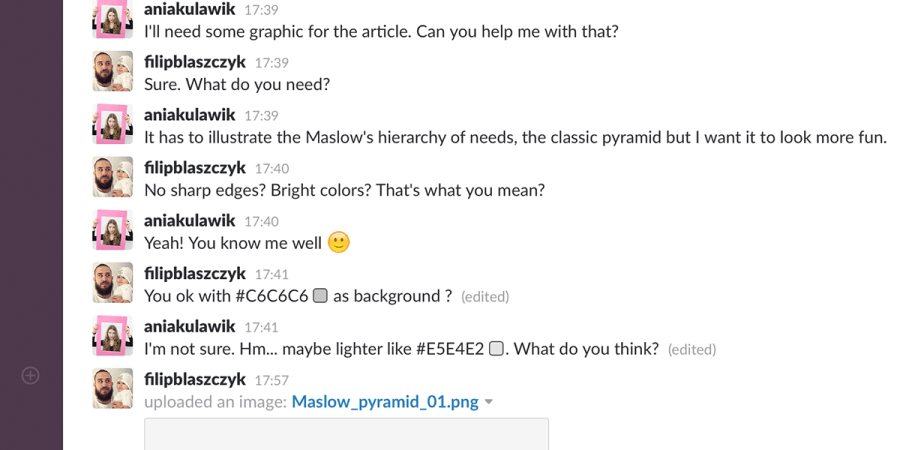900x450 pixels.
Task: Click the #E5E4E2 color swatch square
Action: tap(496, 349)
